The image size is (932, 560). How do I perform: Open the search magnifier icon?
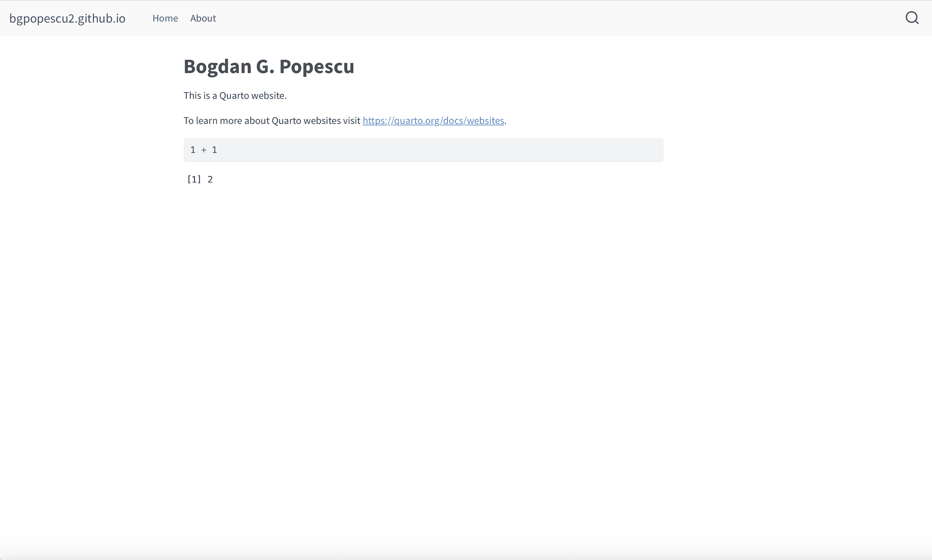click(x=912, y=18)
